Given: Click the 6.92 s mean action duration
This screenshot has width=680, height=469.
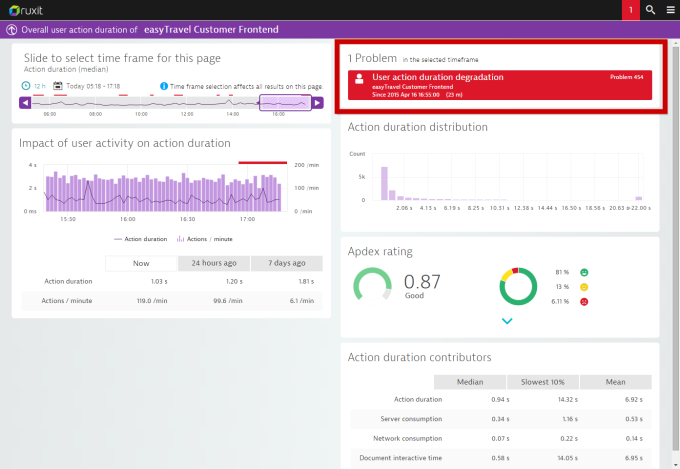Looking at the screenshot, I should point(634,399).
